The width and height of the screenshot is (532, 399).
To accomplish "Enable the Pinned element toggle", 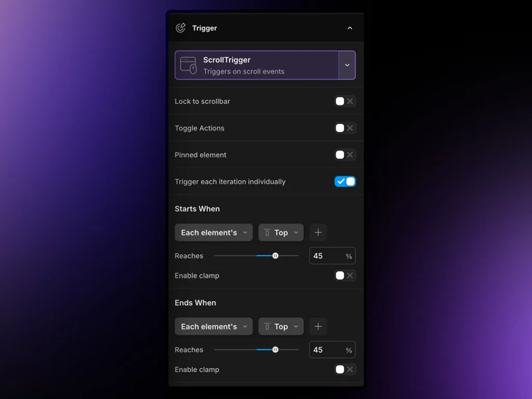I will coord(345,155).
